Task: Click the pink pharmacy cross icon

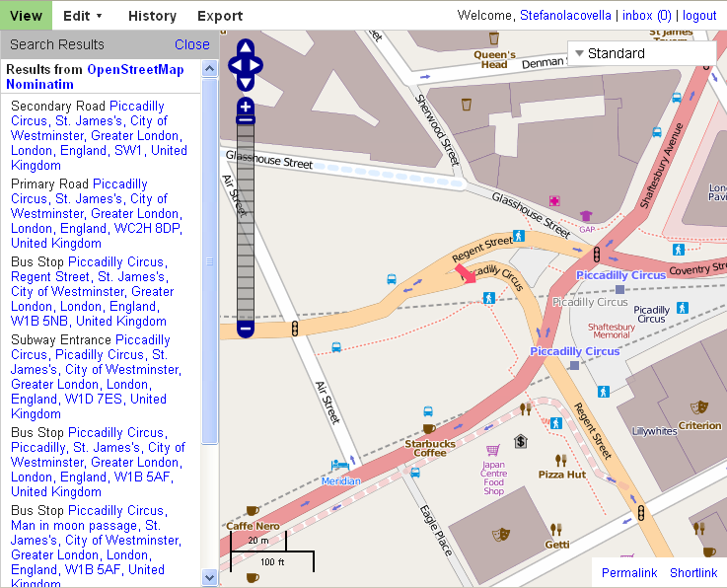Action: tap(554, 201)
